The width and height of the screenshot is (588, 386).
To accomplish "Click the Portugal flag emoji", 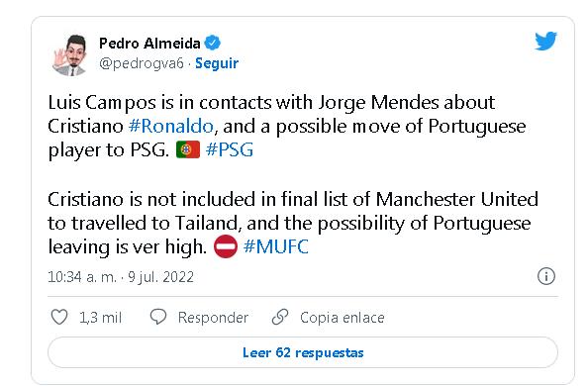I will click(x=188, y=149).
